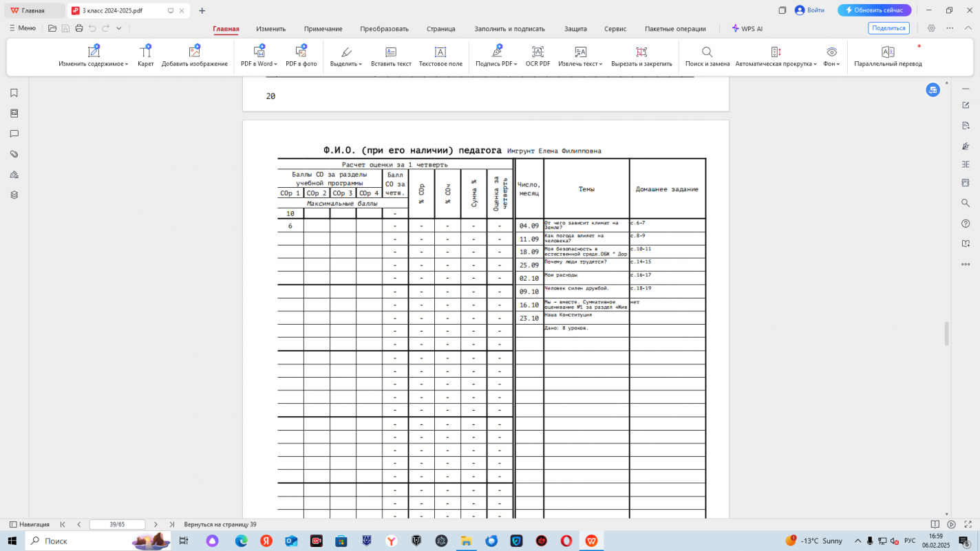Click the page number input field

(117, 524)
